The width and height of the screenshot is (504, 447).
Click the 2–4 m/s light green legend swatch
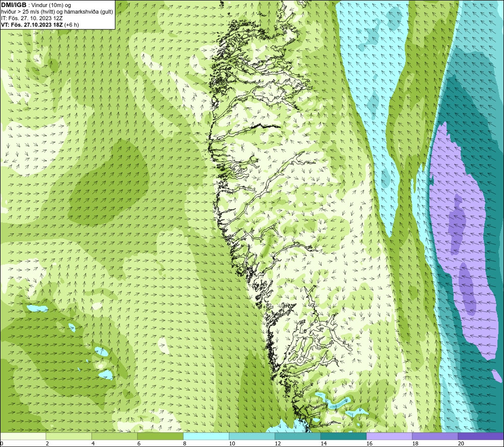point(69,436)
